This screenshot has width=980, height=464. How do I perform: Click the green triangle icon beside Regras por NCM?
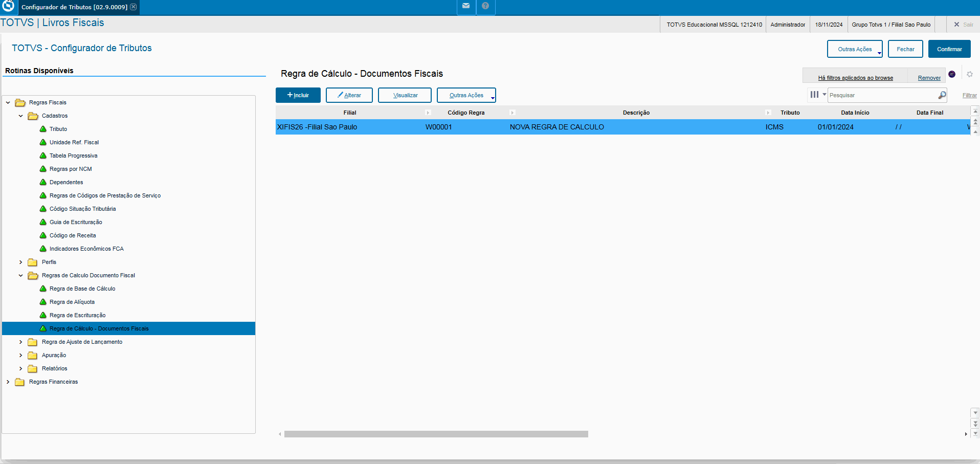coord(43,169)
